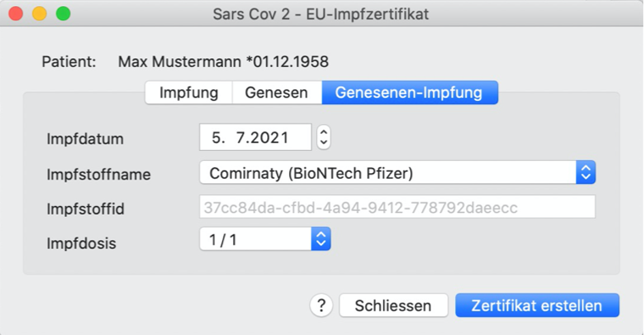Switch to the Genesen tab

277,93
